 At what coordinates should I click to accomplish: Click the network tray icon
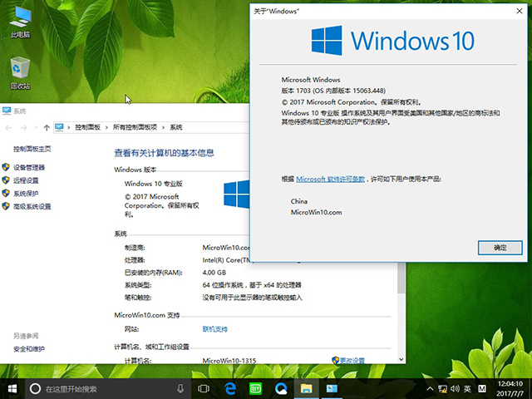coord(442,389)
